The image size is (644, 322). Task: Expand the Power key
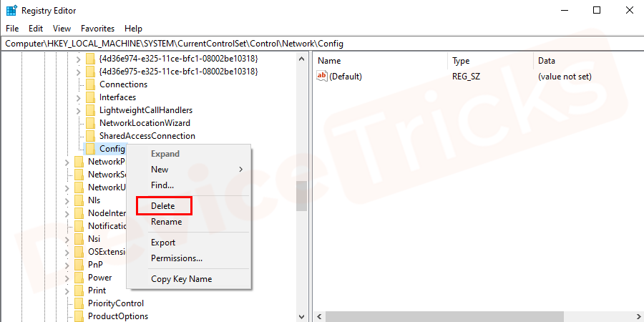[x=67, y=278]
